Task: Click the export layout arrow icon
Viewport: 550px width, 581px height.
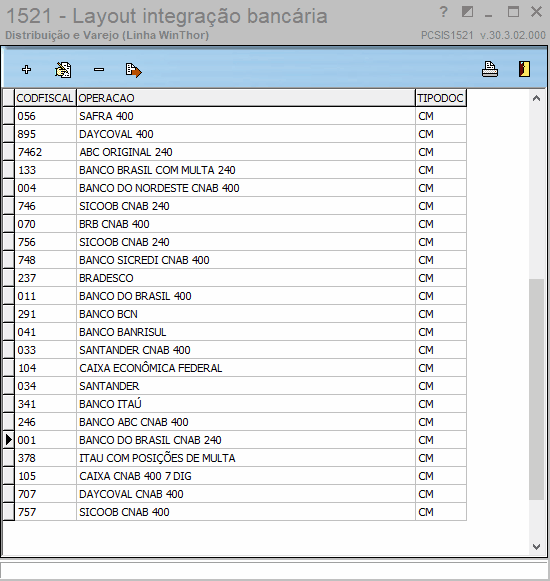Action: tap(133, 70)
